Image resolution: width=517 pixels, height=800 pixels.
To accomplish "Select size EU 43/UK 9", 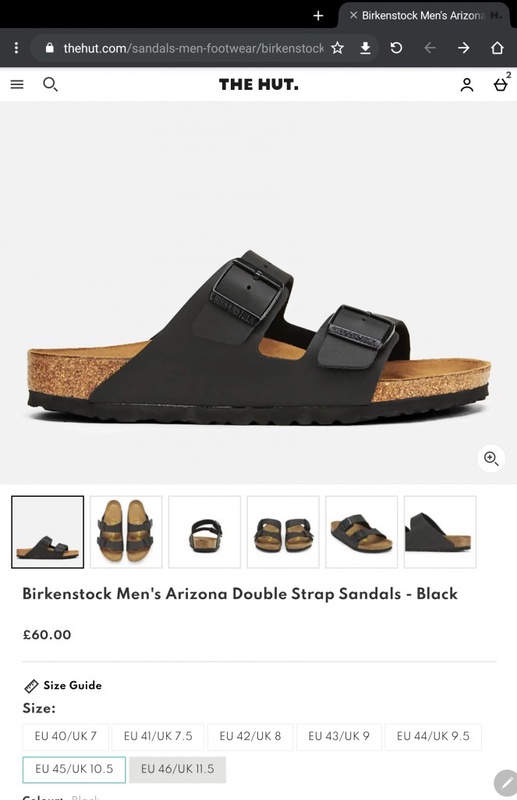I will (339, 736).
